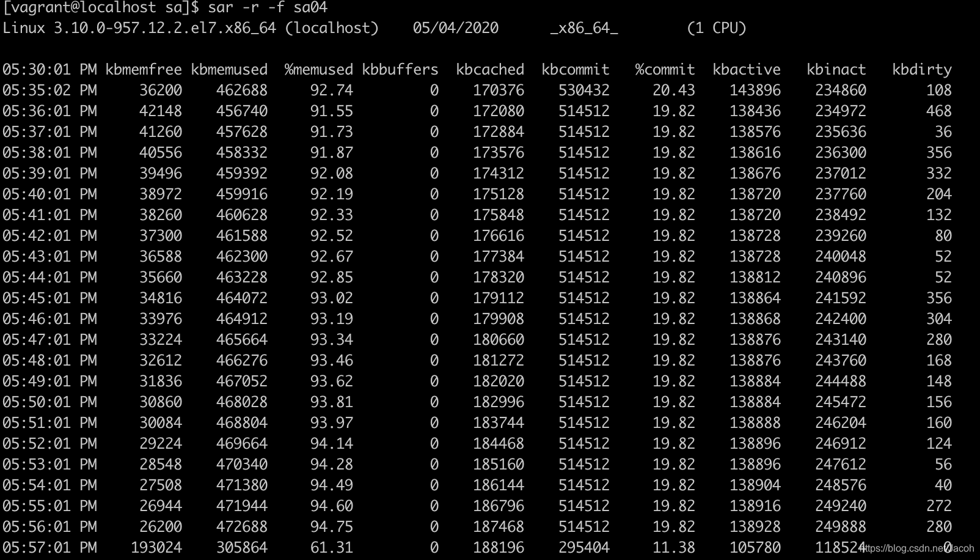
Task: Click timestamp 05:52:01 PM
Action: 49,444
